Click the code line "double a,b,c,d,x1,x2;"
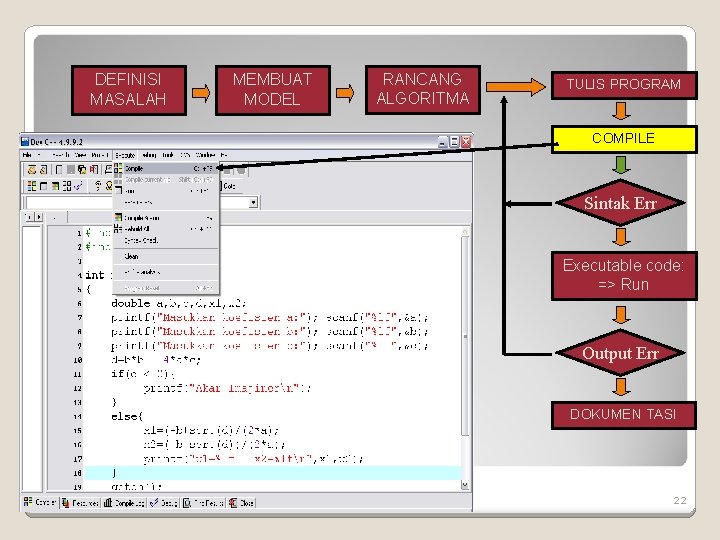This screenshot has width=720, height=540. click(x=179, y=303)
